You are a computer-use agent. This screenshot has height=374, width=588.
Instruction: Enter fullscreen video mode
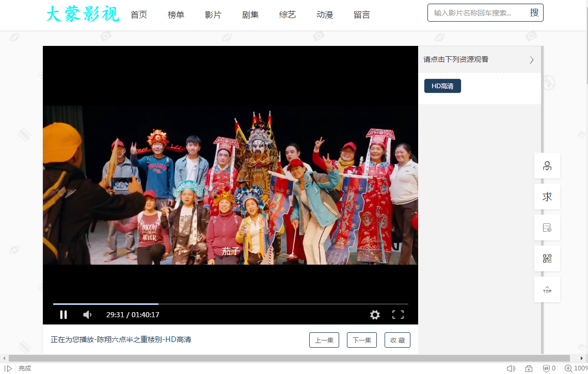pos(398,315)
